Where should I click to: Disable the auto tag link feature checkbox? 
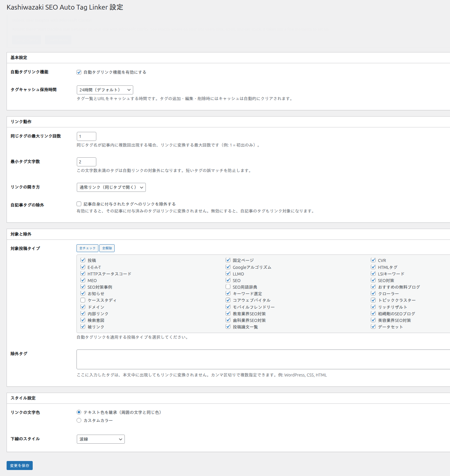79,72
